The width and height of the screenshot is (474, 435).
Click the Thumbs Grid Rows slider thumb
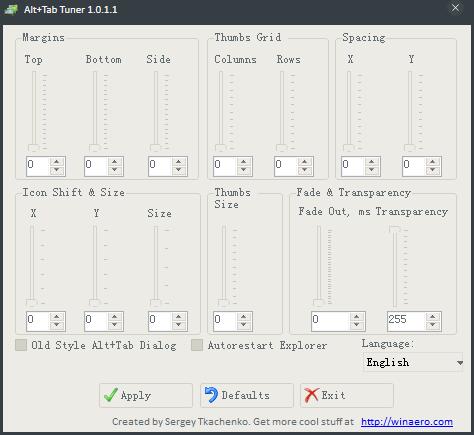pyautogui.click(x=282, y=148)
